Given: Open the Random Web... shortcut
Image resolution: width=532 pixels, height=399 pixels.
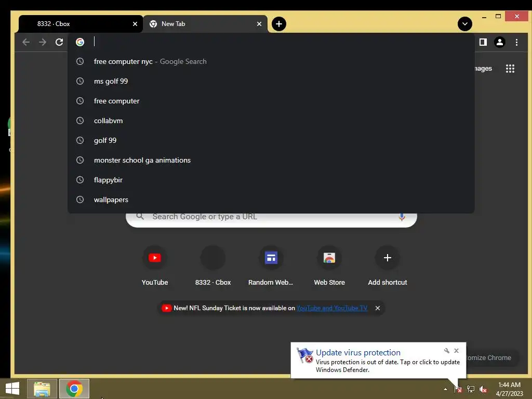Looking at the screenshot, I should pyautogui.click(x=271, y=266).
